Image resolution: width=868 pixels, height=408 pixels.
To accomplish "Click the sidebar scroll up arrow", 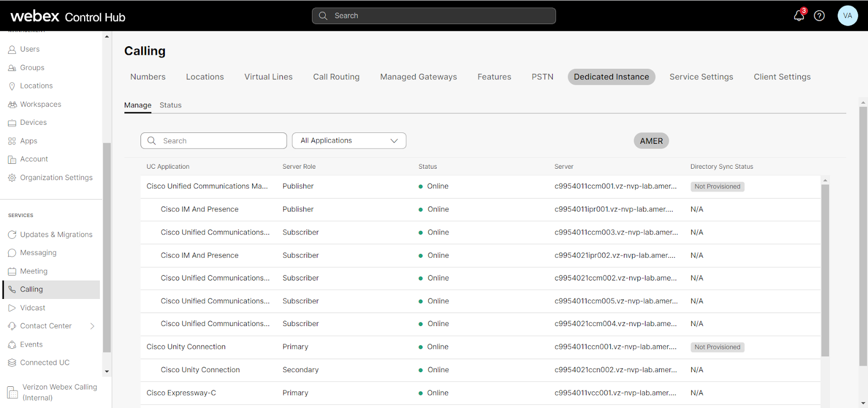I will pyautogui.click(x=107, y=37).
